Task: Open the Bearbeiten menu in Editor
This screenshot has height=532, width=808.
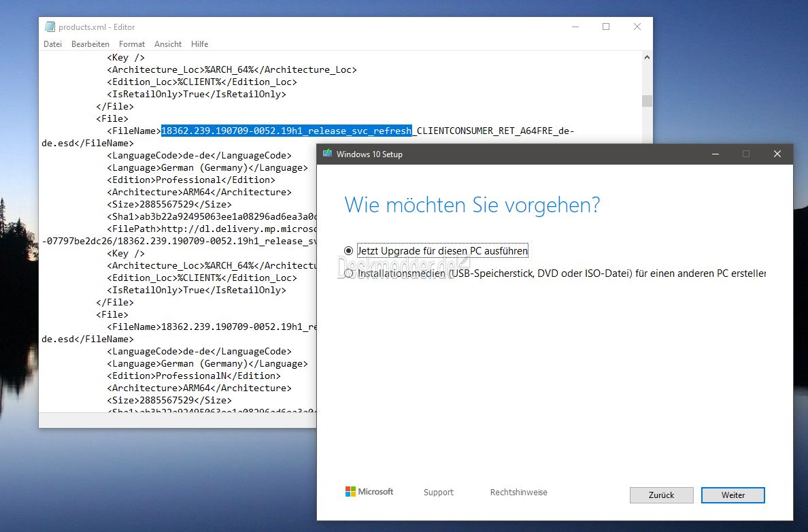Action: pyautogui.click(x=90, y=44)
